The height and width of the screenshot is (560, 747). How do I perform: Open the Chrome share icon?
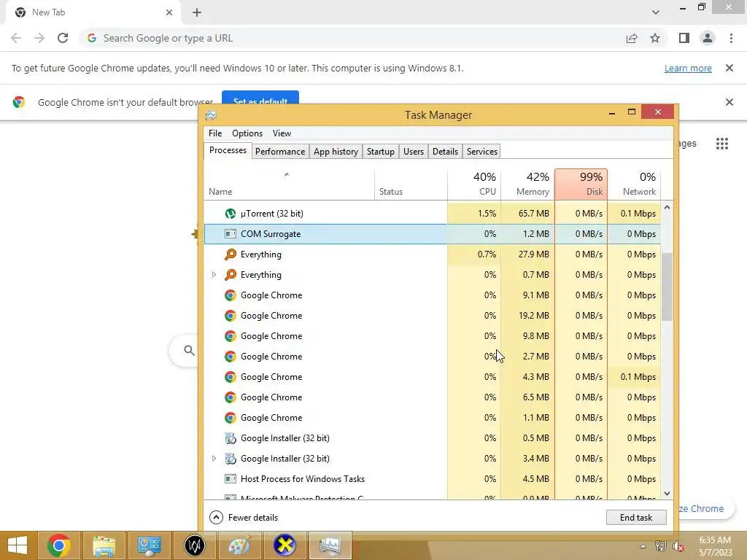coord(632,38)
